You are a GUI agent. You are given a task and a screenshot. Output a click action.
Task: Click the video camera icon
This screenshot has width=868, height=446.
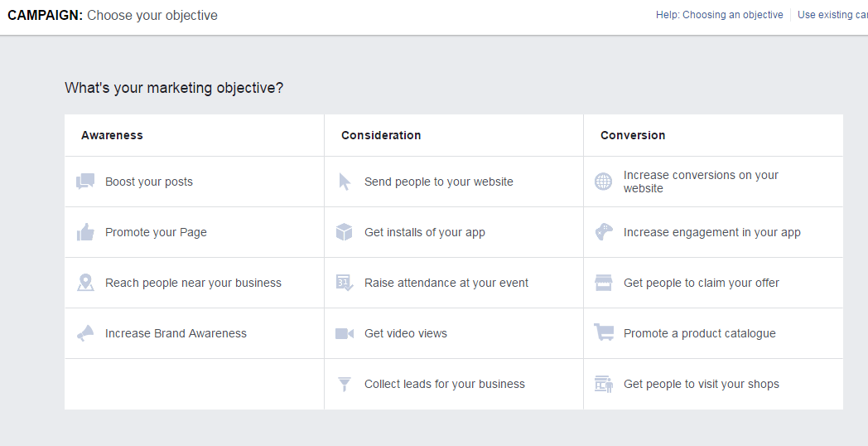[345, 333]
